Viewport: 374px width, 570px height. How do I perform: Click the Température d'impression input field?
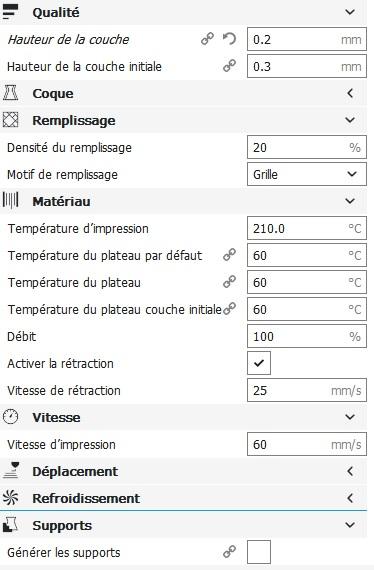(x=307, y=228)
